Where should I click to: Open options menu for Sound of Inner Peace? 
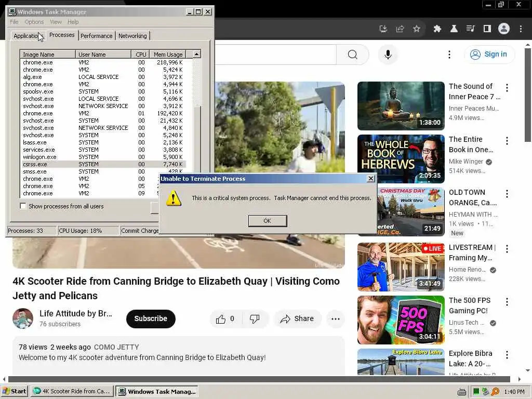[x=507, y=88]
